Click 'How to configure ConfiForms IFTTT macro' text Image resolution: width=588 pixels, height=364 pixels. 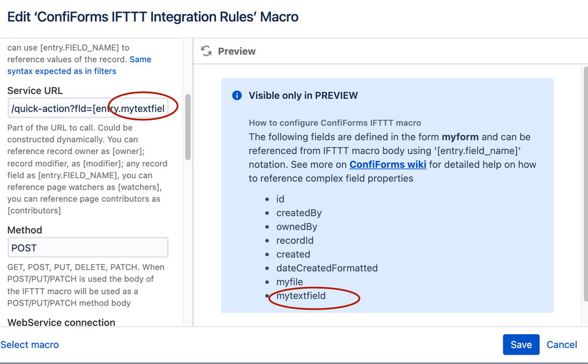point(335,123)
